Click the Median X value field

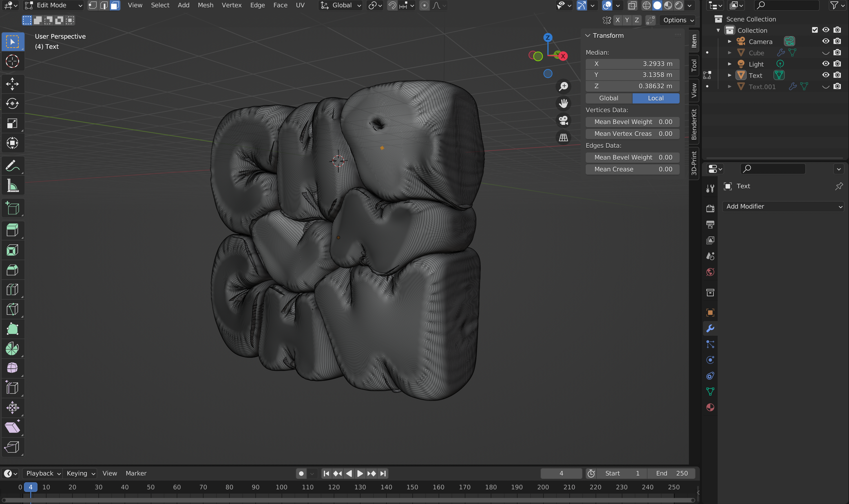click(632, 64)
